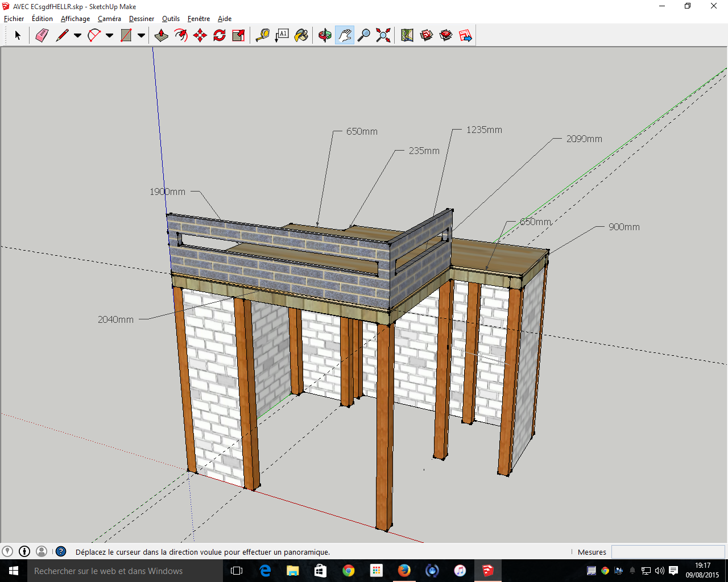Activate the Push/Pull tool
Screen dimensions: 728x582
click(x=162, y=35)
